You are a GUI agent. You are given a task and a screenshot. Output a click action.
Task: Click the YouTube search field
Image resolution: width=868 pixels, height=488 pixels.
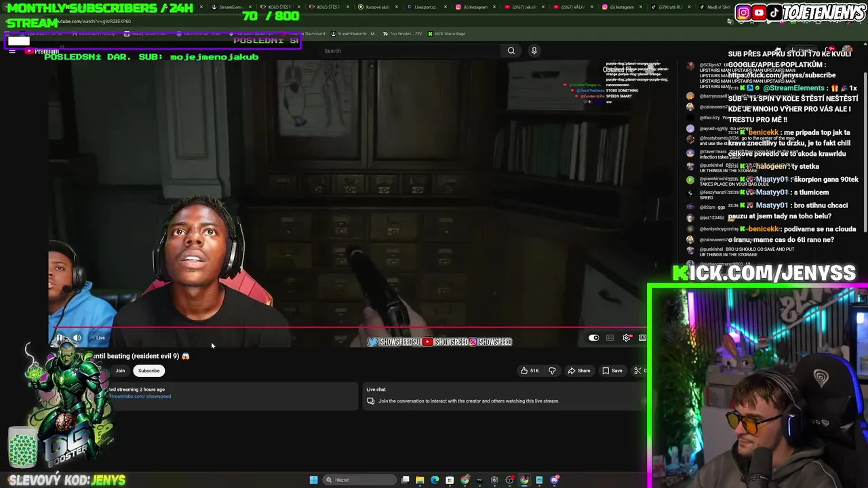410,51
